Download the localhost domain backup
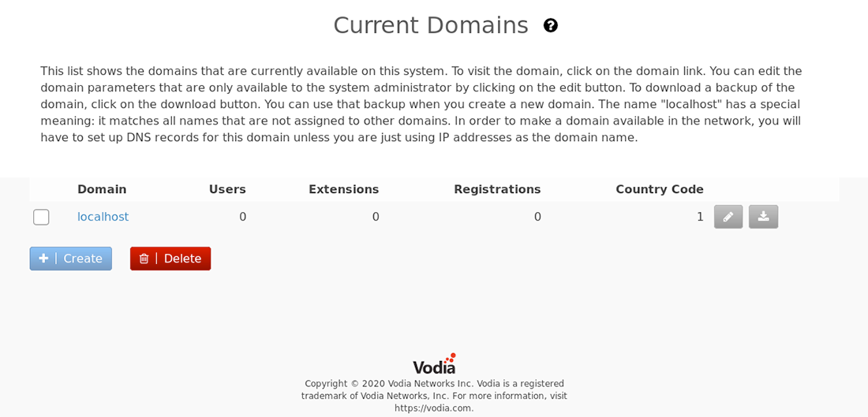868x417 pixels. [763, 217]
